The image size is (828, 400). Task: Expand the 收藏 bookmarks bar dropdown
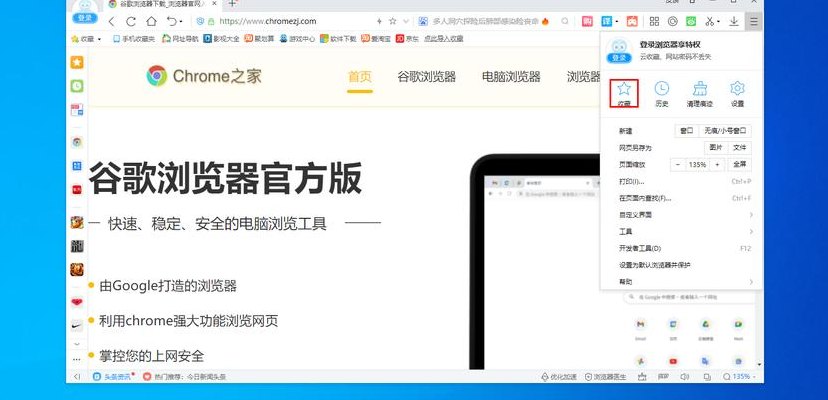pos(99,39)
